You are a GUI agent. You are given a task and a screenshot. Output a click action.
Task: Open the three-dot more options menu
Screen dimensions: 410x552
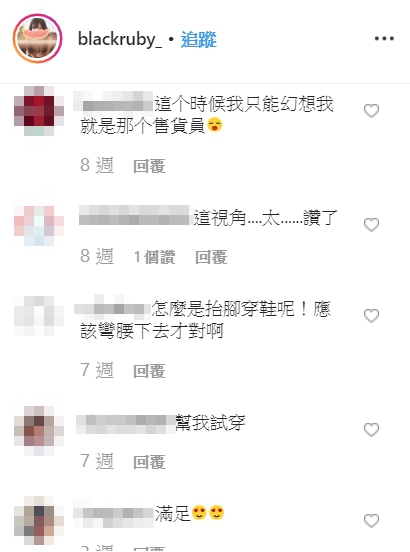coord(384,38)
